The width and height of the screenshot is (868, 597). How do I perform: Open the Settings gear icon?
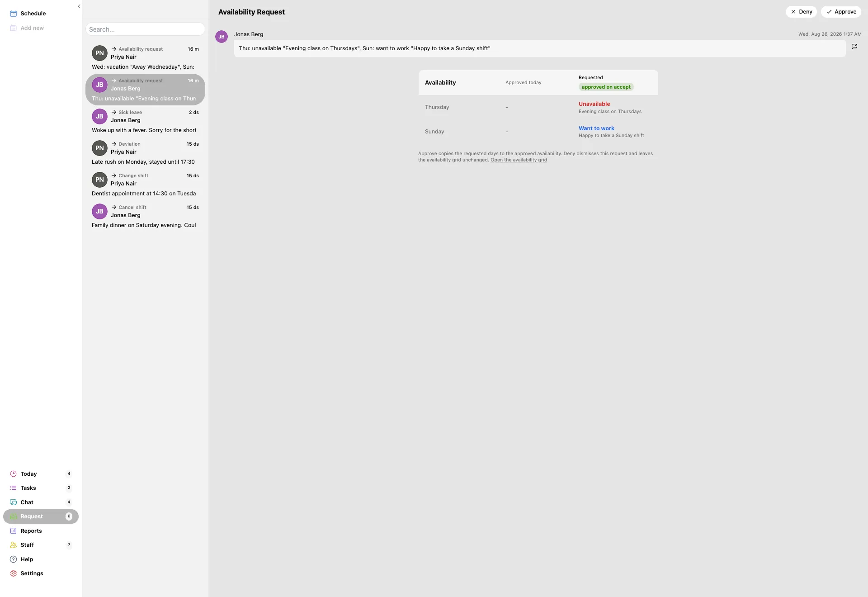pyautogui.click(x=14, y=573)
